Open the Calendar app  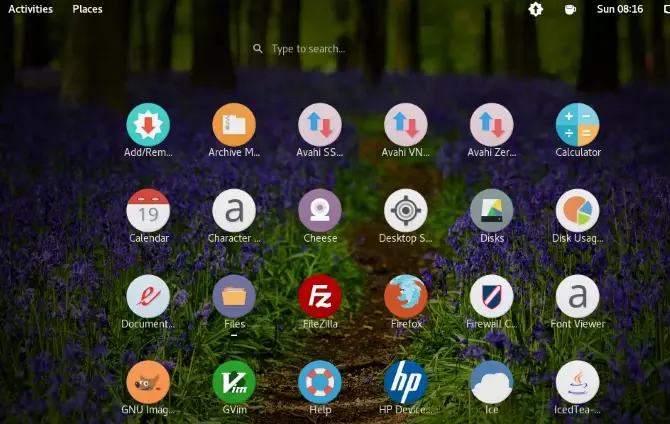point(148,211)
